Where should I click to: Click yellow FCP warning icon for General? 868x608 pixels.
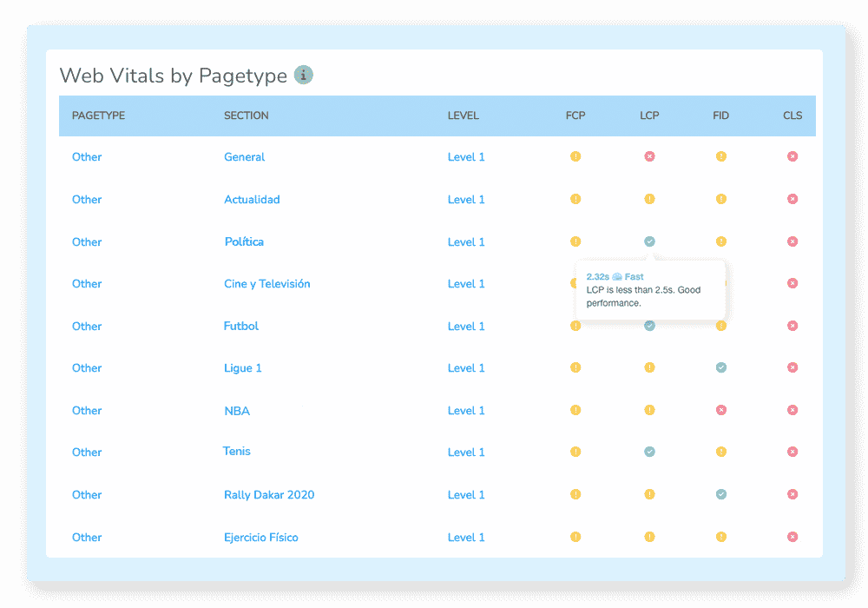575,156
